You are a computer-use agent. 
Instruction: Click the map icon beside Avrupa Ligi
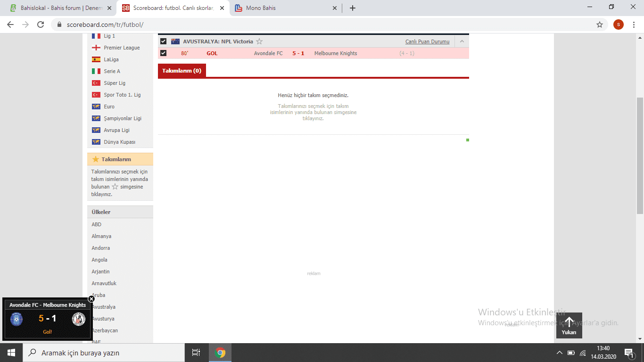pos(96,130)
